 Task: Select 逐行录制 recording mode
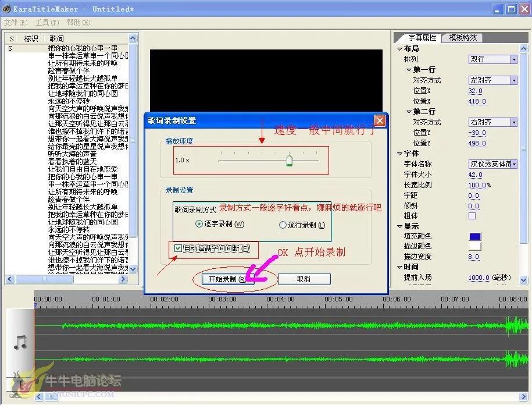[x=283, y=225]
